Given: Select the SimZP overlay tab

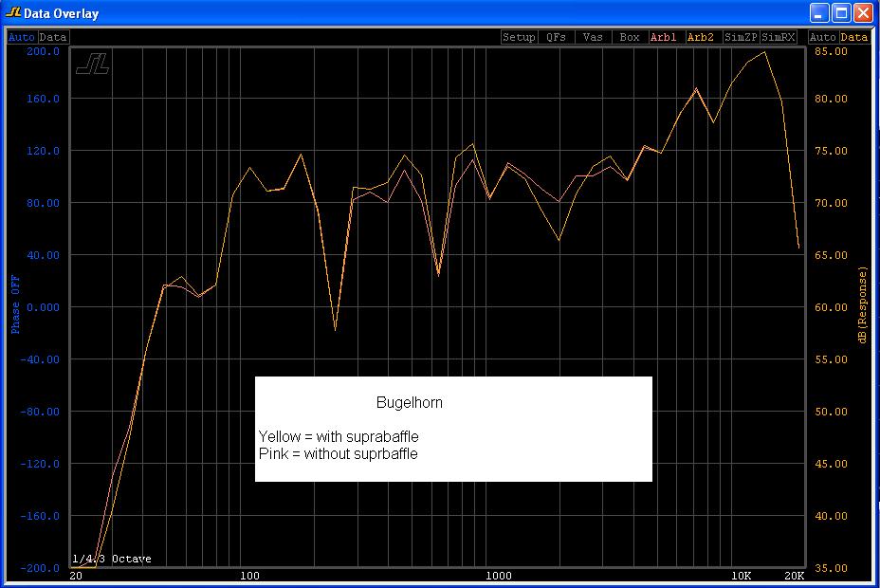Looking at the screenshot, I should click(741, 37).
